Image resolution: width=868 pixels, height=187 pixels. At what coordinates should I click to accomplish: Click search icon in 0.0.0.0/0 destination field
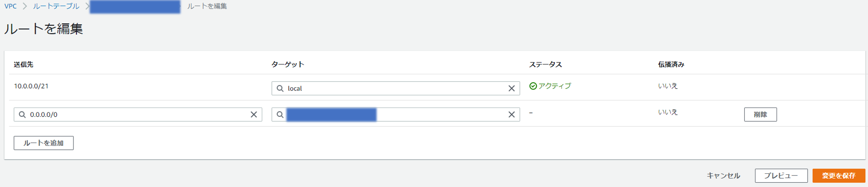22,115
